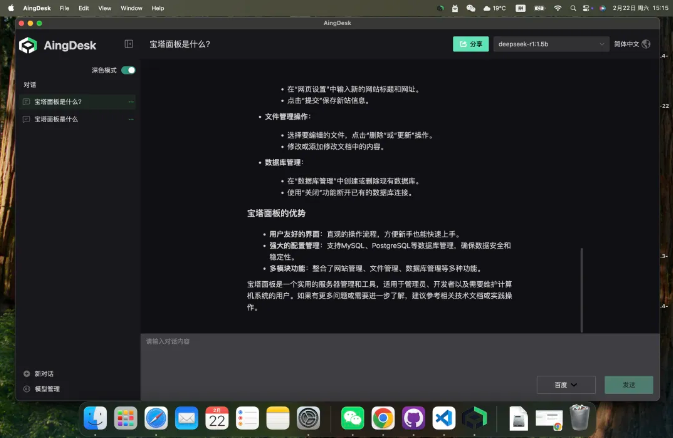673x438 pixels.
Task: Click the Wi-Fi icon in menu bar
Action: [x=558, y=8]
